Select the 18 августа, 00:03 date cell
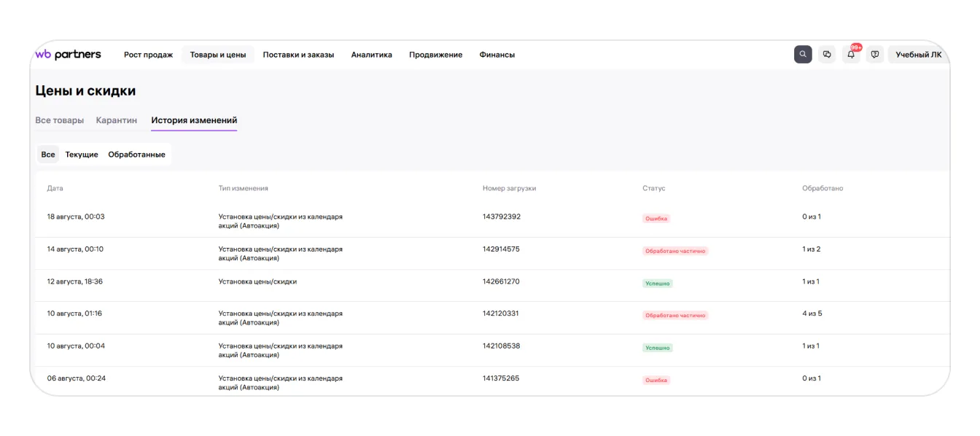This screenshot has width=980, height=436. [76, 217]
